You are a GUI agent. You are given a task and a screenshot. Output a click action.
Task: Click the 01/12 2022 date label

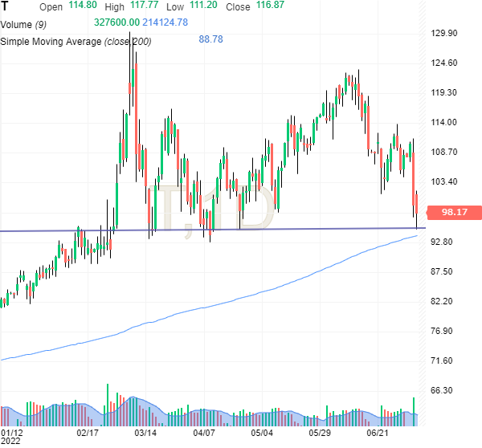[12, 436]
